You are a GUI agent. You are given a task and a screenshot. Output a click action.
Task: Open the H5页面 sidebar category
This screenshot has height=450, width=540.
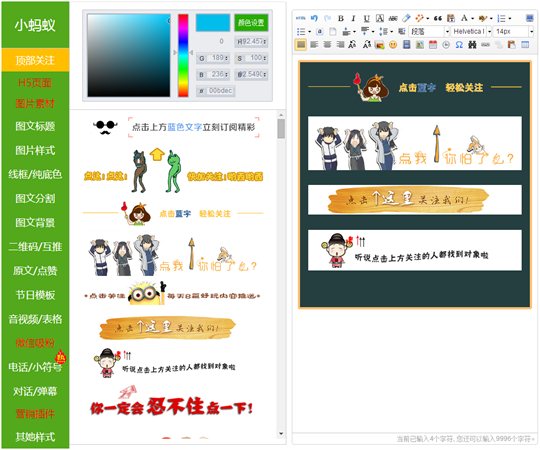tap(35, 83)
